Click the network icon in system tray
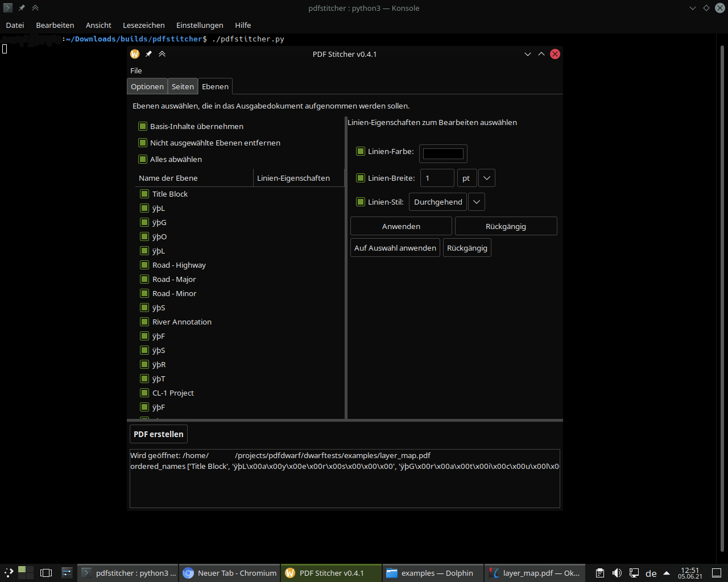728x582 pixels. tap(634, 573)
